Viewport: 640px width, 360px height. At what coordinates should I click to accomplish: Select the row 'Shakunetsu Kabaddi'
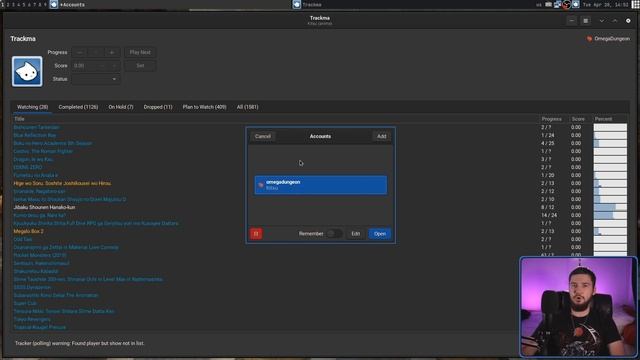pos(36,271)
